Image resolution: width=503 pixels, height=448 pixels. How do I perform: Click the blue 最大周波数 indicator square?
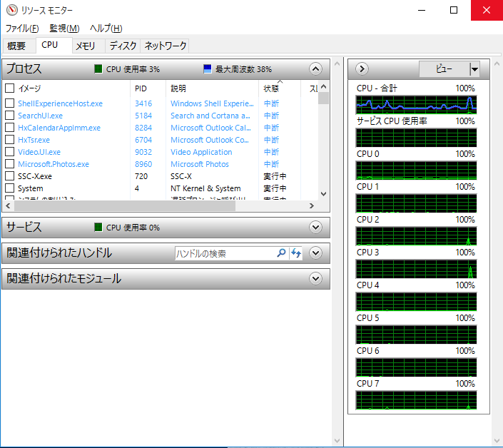pos(207,69)
